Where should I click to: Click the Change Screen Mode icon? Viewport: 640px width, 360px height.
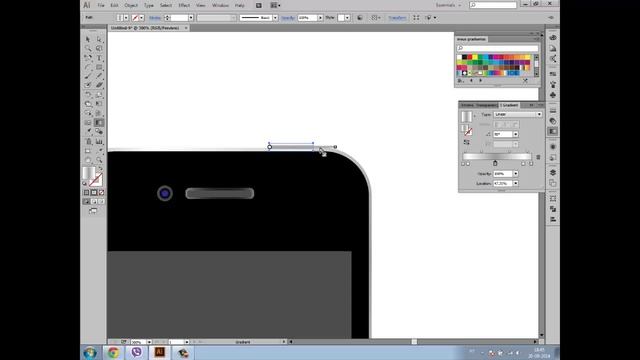pyautogui.click(x=93, y=211)
